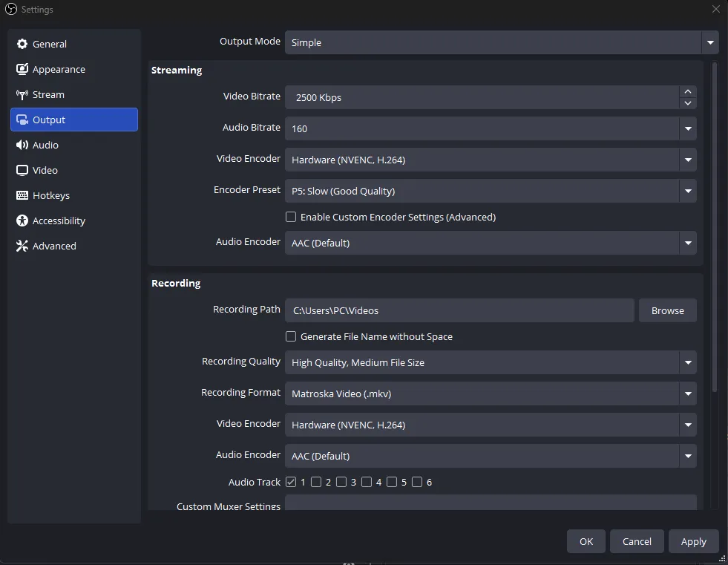The width and height of the screenshot is (728, 565).
Task: Open the General settings gear icon
Action: 23,44
